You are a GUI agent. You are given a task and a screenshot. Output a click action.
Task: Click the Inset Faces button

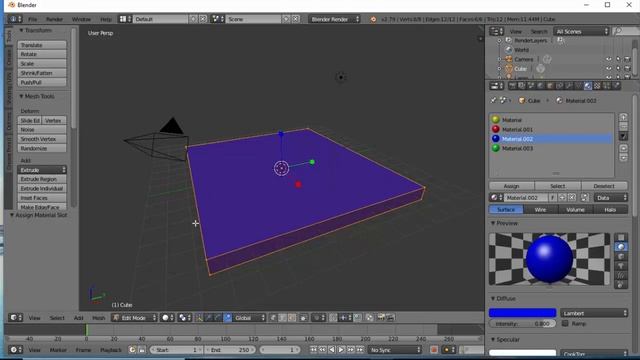(x=42, y=198)
